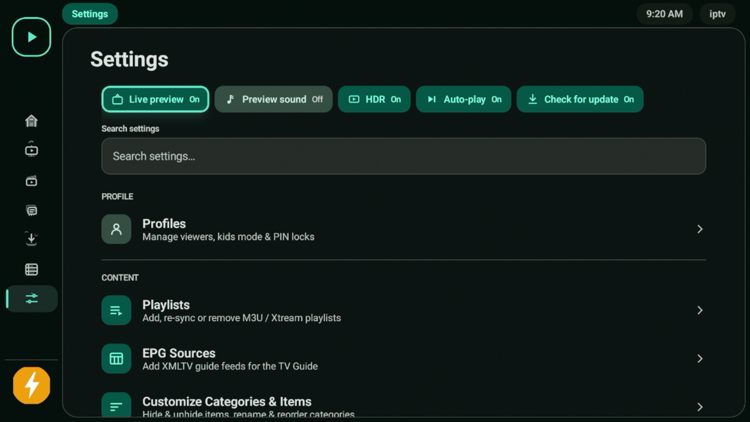Expand the Profiles row chevron
This screenshot has height=422, width=750.
point(700,229)
